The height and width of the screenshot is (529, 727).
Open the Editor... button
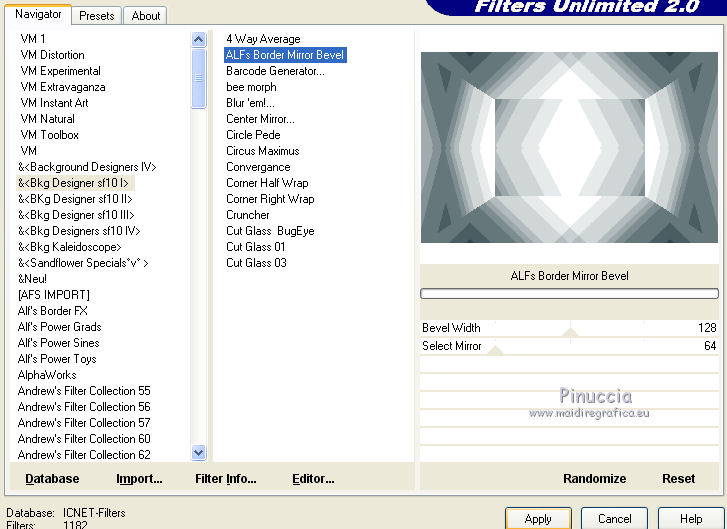tap(313, 478)
